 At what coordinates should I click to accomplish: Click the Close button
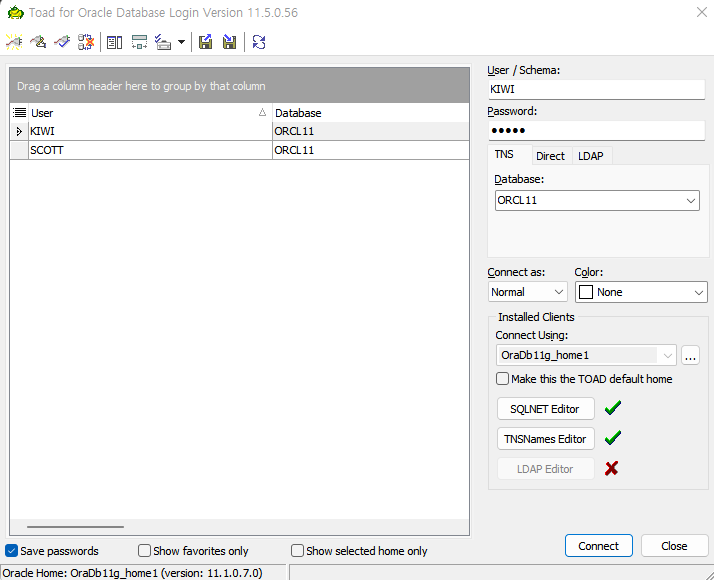(674, 546)
